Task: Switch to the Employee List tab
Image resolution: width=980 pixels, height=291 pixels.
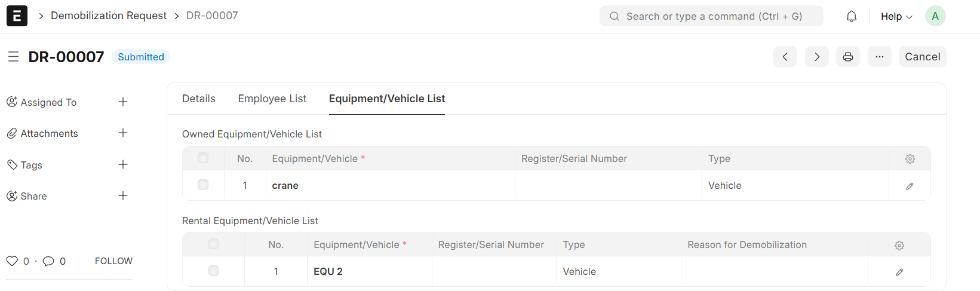Action: [x=272, y=99]
